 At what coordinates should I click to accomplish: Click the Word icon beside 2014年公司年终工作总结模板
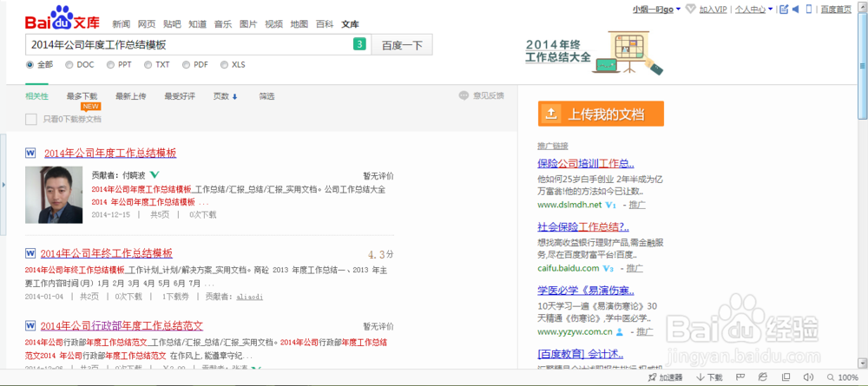tap(30, 253)
